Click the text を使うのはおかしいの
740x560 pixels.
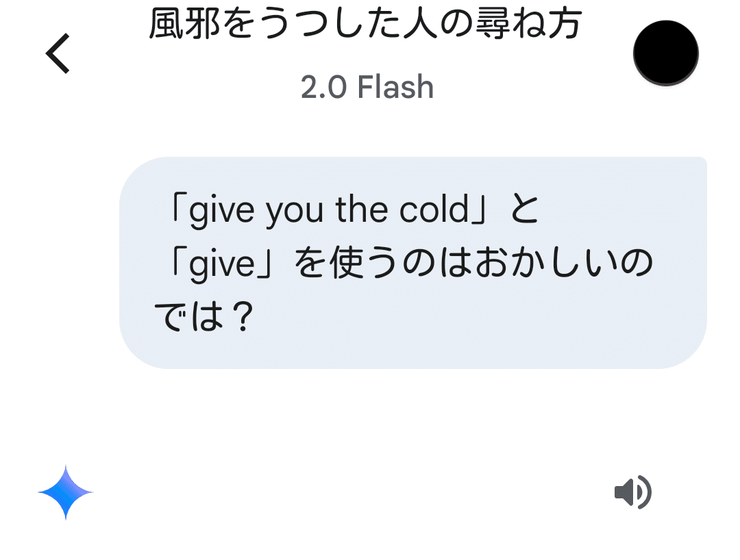click(x=474, y=263)
